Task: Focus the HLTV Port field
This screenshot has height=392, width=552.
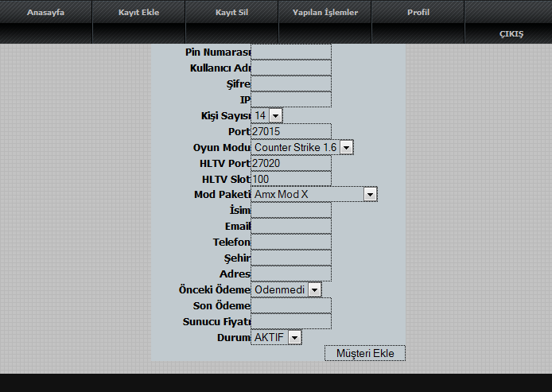Action: tap(290, 163)
